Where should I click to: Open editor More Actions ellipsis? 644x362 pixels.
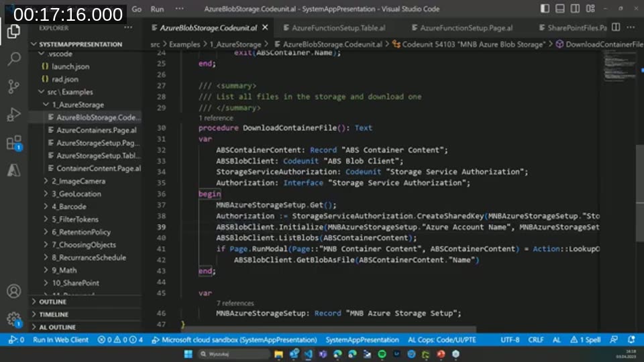(631, 27)
